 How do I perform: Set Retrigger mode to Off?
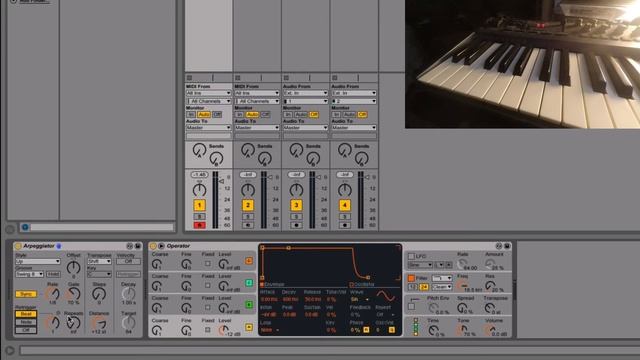coord(26,330)
